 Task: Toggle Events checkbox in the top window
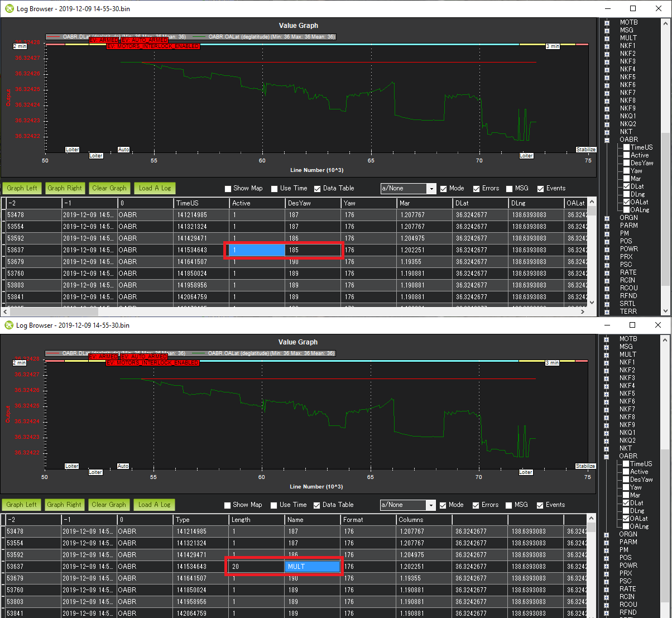coord(541,189)
